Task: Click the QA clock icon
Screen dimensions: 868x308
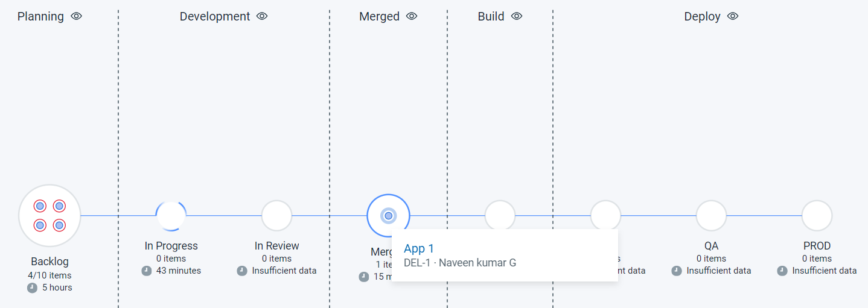Action: coord(677,271)
